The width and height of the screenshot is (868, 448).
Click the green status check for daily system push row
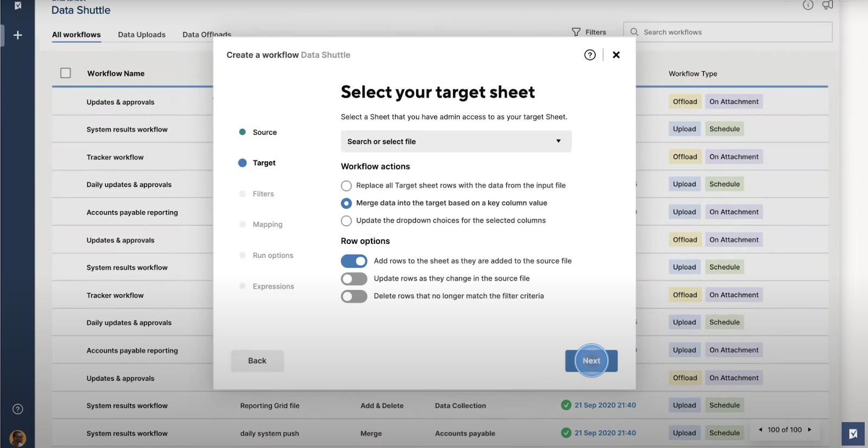[x=566, y=433]
